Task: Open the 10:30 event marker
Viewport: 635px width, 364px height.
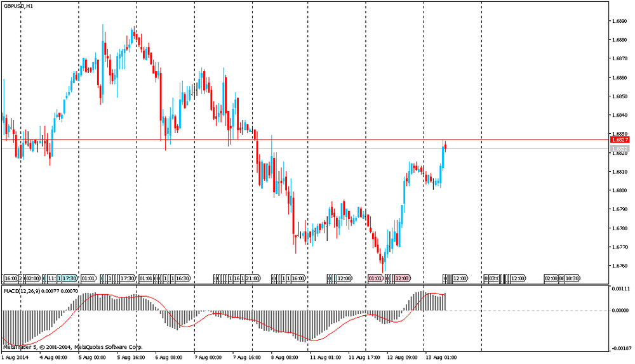Action: pyautogui.click(x=571, y=278)
